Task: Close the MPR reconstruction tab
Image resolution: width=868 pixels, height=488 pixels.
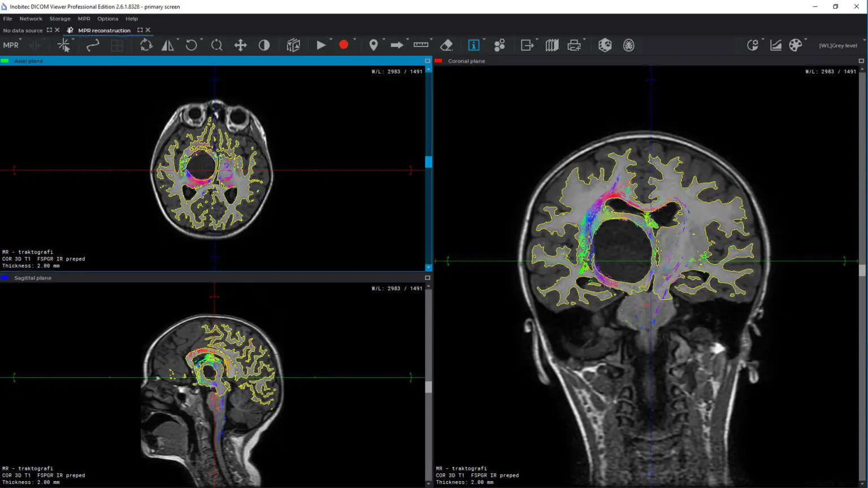Action: [x=148, y=30]
